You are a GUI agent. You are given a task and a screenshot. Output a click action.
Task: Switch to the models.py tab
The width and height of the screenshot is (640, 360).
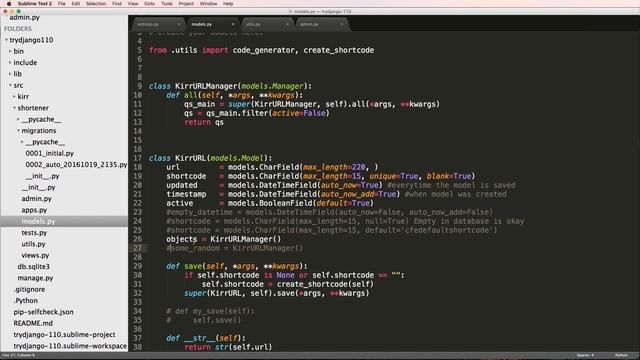pos(212,24)
